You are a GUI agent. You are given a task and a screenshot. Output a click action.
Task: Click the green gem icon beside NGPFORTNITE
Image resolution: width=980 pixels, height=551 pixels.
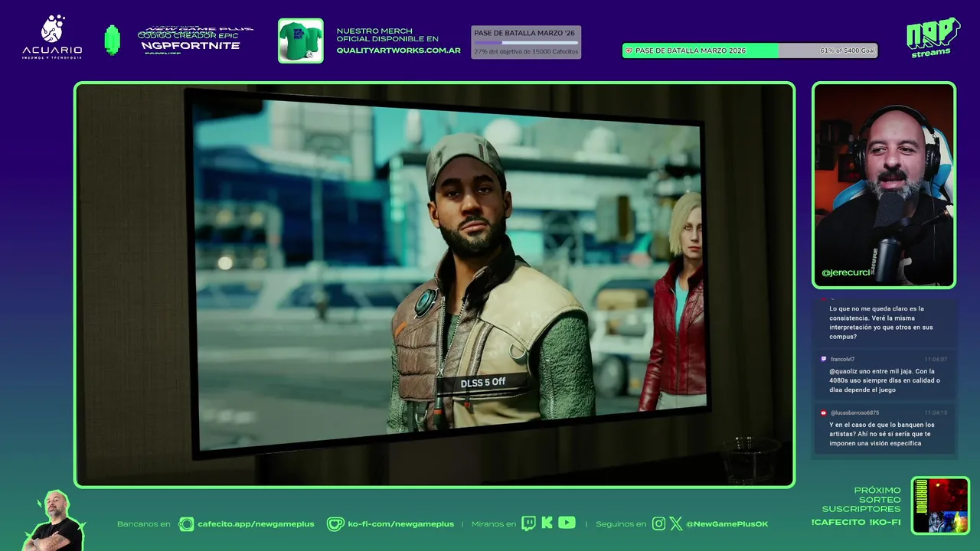tap(113, 40)
